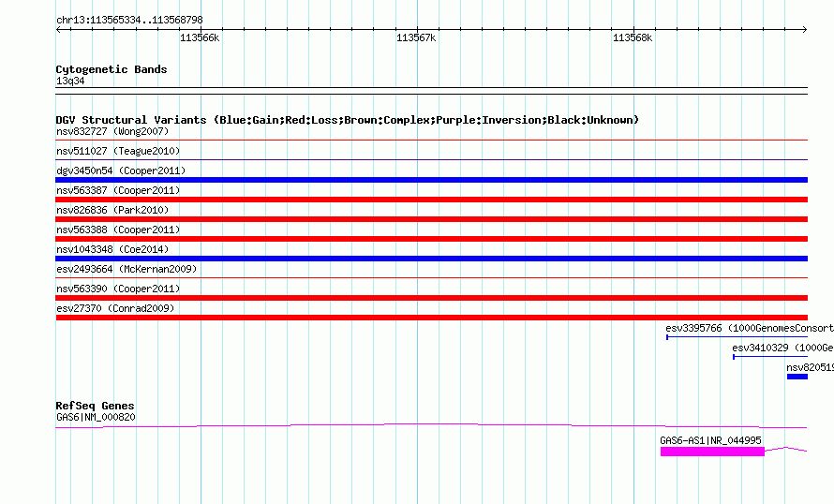Click the 113566k ruler tick label
This screenshot has width=834, height=504.
coord(200,37)
